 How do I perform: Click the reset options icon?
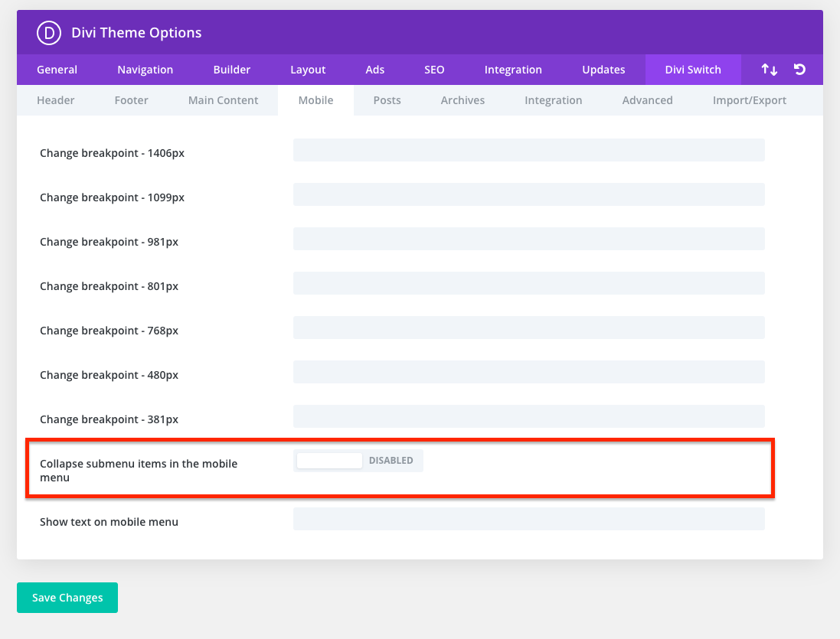click(x=800, y=70)
